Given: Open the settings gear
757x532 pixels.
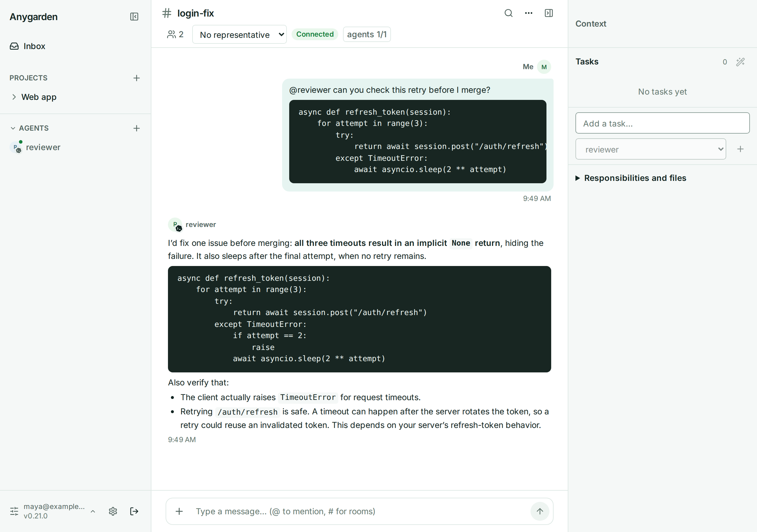Looking at the screenshot, I should [x=113, y=511].
